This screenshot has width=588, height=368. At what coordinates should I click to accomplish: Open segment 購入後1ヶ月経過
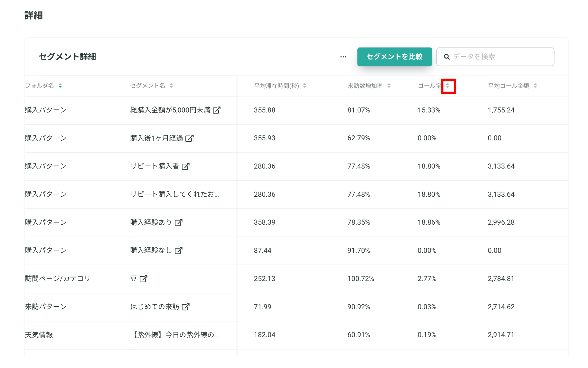click(157, 138)
